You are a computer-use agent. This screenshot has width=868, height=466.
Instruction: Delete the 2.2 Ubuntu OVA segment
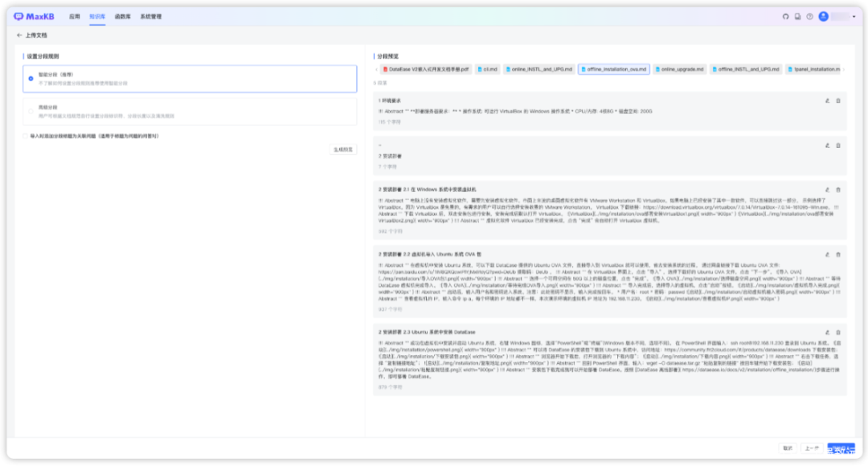[x=838, y=255]
